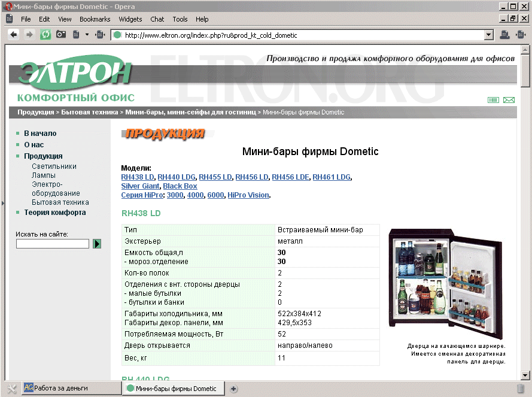Click the green sitemap icon in the site header
The height and width of the screenshot is (397, 532).
pos(493,100)
